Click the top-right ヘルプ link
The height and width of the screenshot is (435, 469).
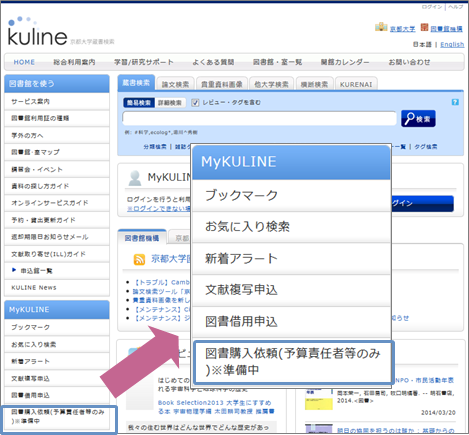[x=455, y=7]
